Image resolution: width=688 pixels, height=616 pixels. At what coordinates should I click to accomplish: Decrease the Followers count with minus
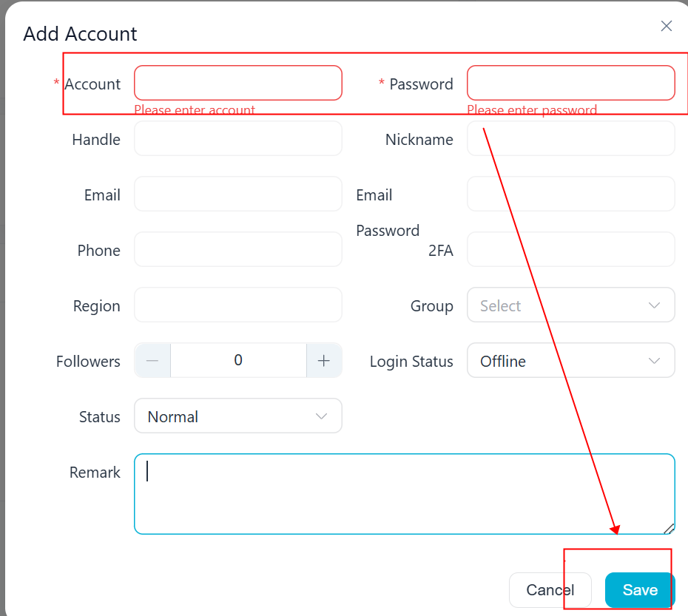(152, 361)
